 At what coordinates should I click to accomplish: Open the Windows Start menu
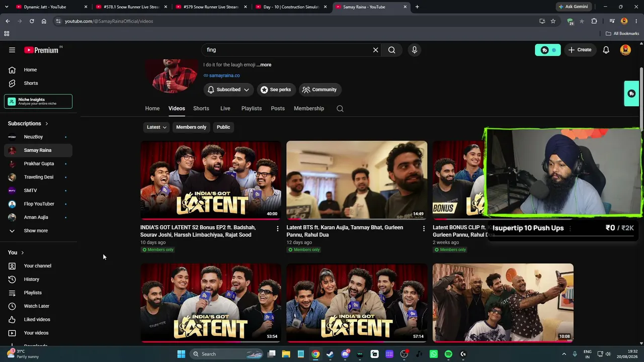(181, 354)
